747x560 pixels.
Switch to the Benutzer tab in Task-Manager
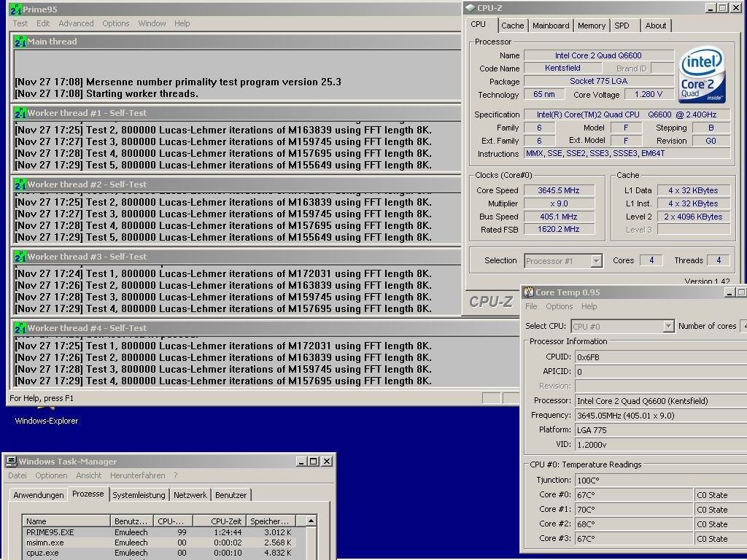[231, 495]
